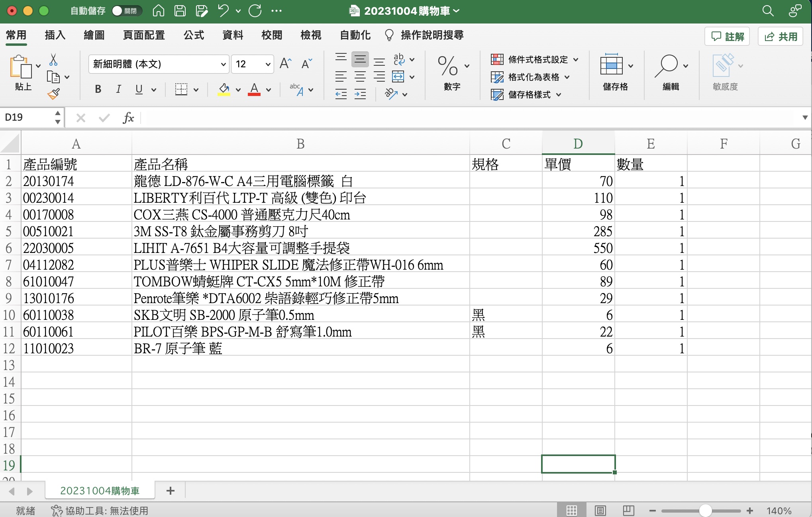This screenshot has height=517, width=812.
Task: Toggle Bold formatting
Action: (98, 89)
